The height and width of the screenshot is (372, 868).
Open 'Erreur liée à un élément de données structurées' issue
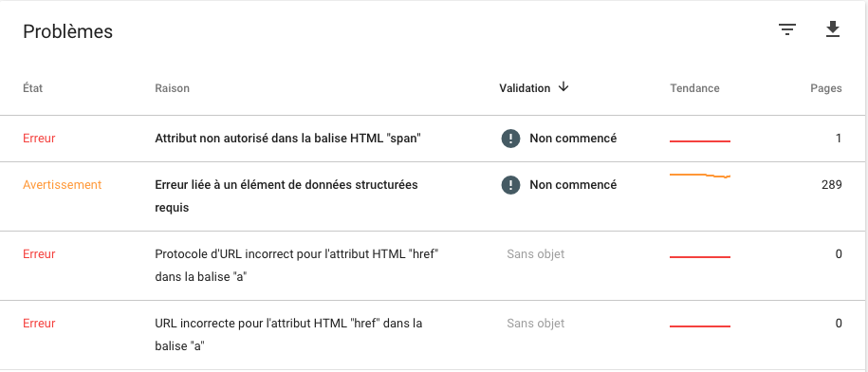coord(286,195)
